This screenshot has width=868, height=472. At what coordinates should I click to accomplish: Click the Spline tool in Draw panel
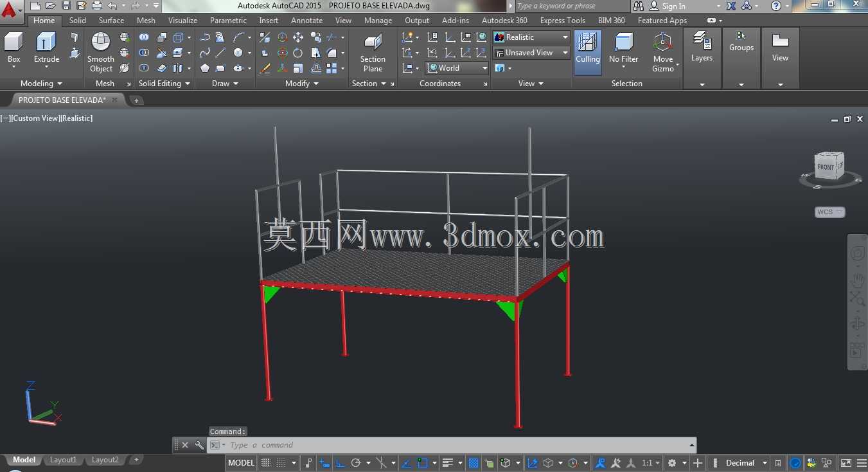[205, 53]
